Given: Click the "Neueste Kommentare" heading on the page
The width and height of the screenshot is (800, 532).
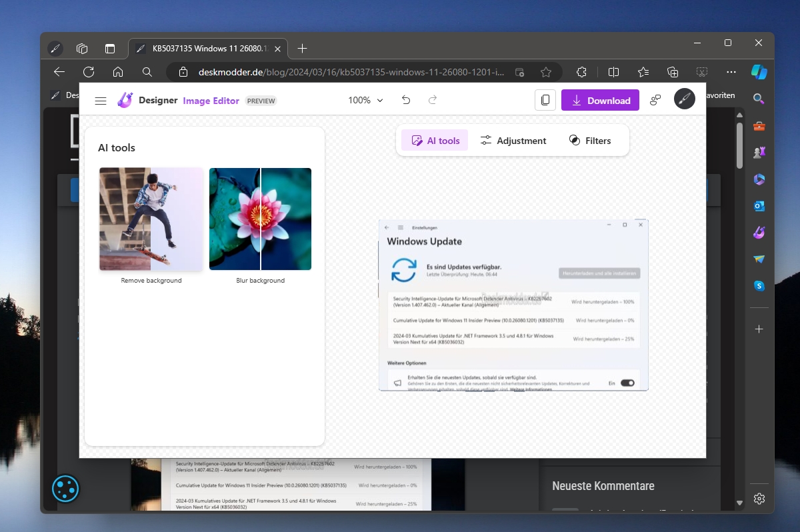Looking at the screenshot, I should tap(603, 486).
